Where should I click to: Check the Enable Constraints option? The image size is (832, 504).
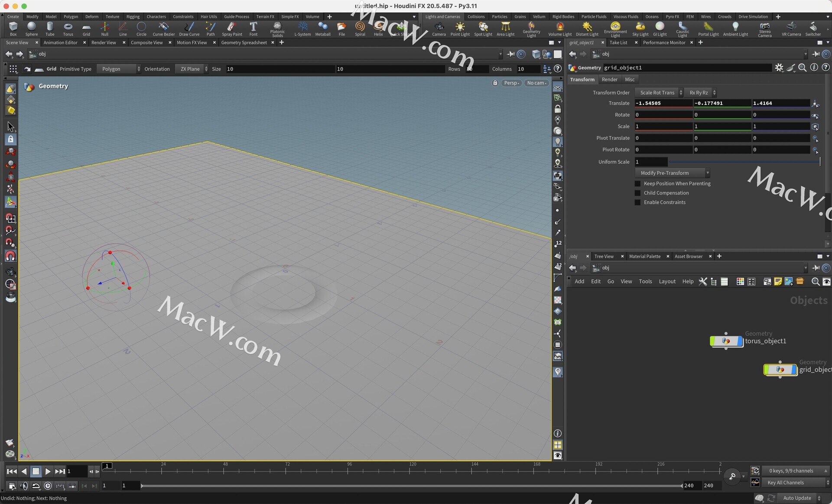pyautogui.click(x=637, y=202)
